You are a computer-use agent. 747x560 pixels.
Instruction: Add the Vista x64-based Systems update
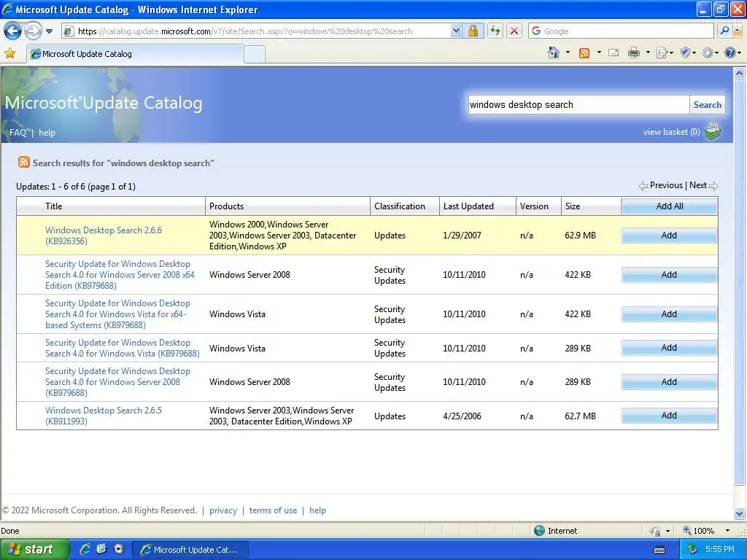click(x=669, y=314)
